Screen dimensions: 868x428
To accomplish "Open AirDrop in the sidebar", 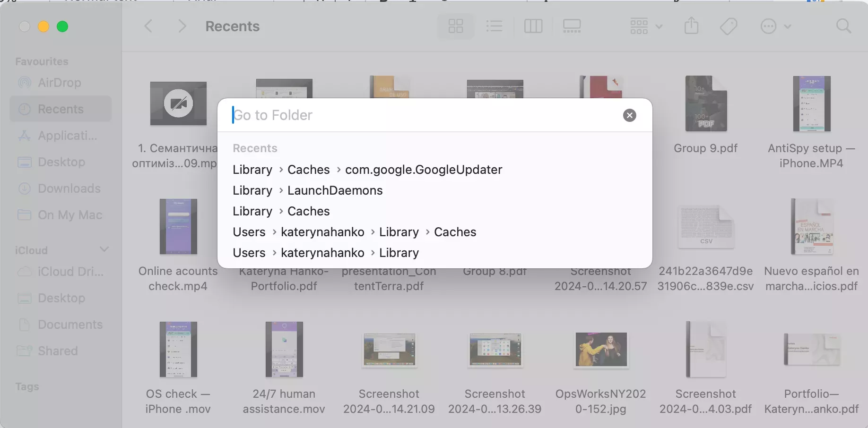I will pyautogui.click(x=60, y=83).
